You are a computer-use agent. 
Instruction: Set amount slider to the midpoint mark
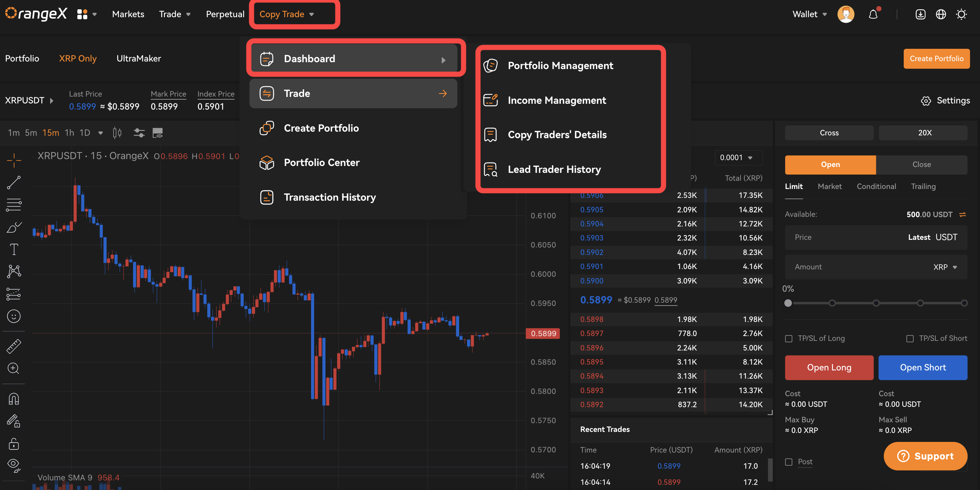(876, 303)
